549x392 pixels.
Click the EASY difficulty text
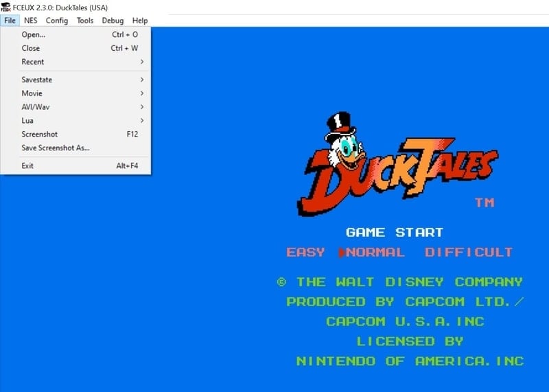coord(305,252)
